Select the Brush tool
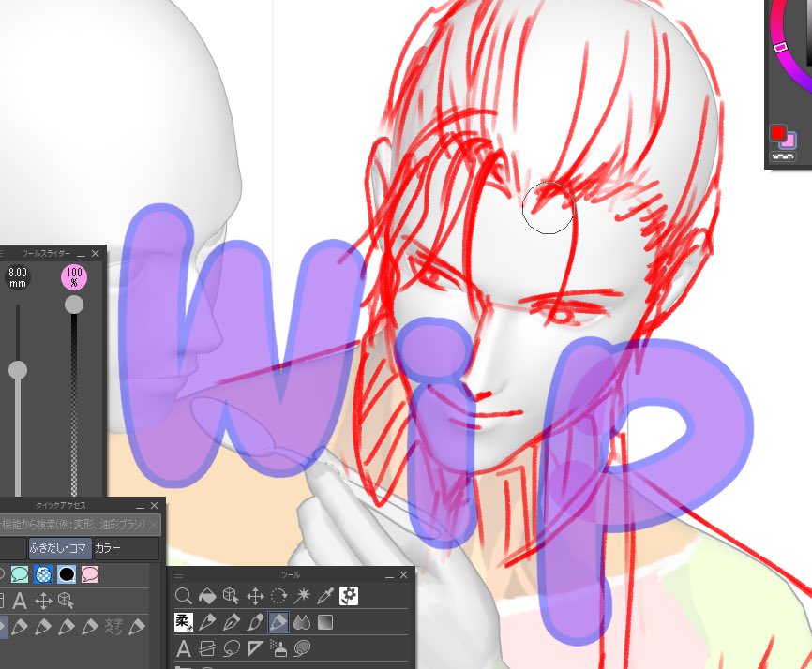 tap(255, 622)
